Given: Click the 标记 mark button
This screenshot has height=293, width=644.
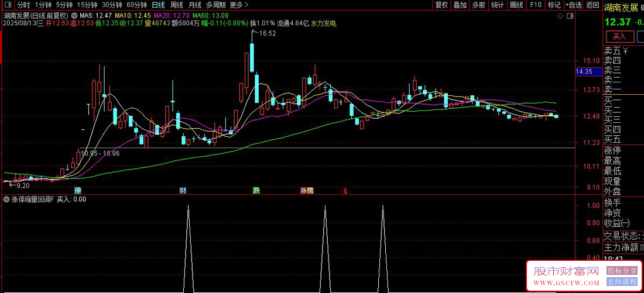Looking at the screenshot, I should (554, 5).
